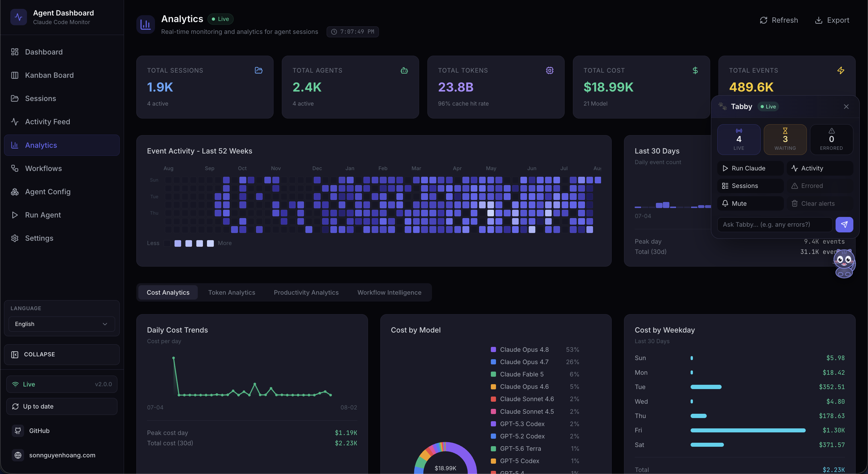This screenshot has width=868, height=474.
Task: Click the Claude Opus 4.8 legend swatch
Action: point(493,350)
